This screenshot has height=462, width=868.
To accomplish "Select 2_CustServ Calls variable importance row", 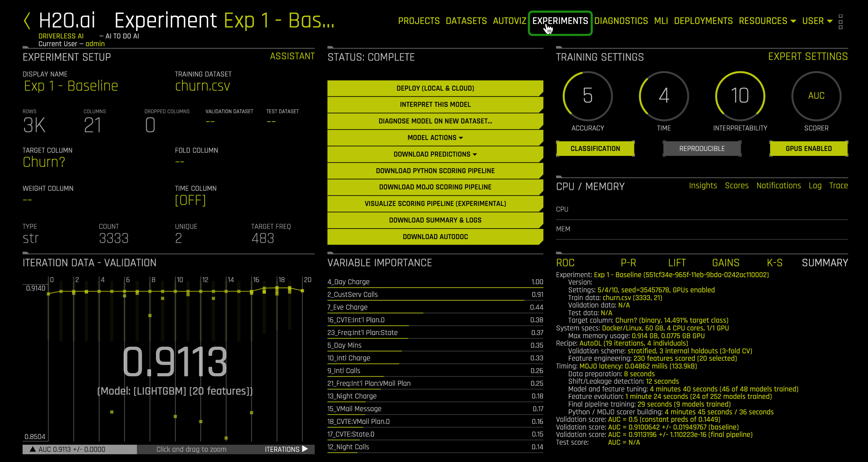I will coord(435,295).
